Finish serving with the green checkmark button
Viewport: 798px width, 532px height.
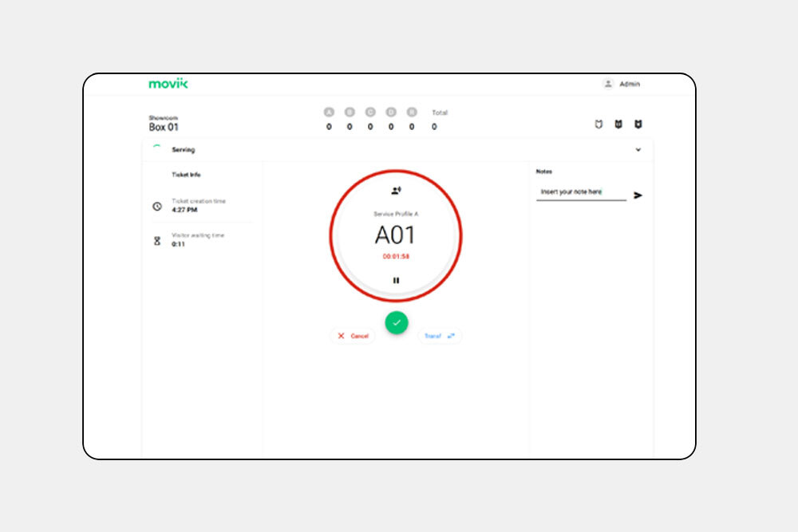tap(396, 322)
